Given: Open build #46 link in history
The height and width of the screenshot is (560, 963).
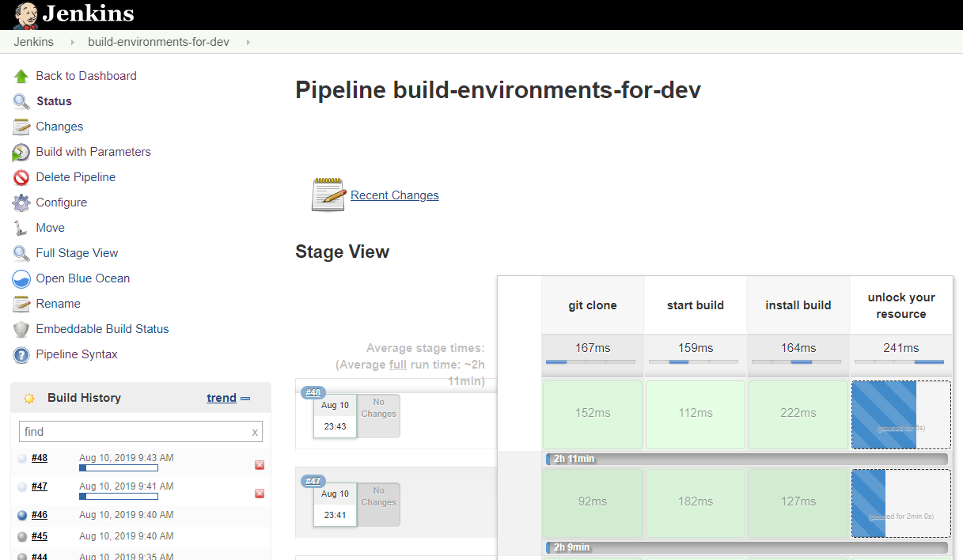Looking at the screenshot, I should pos(40,515).
